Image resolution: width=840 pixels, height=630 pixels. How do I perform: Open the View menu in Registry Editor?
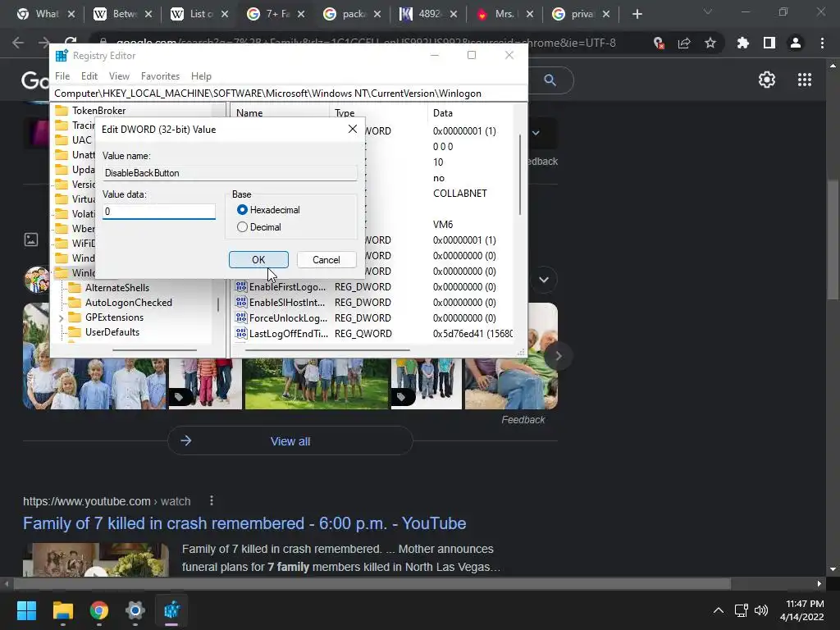coord(119,76)
